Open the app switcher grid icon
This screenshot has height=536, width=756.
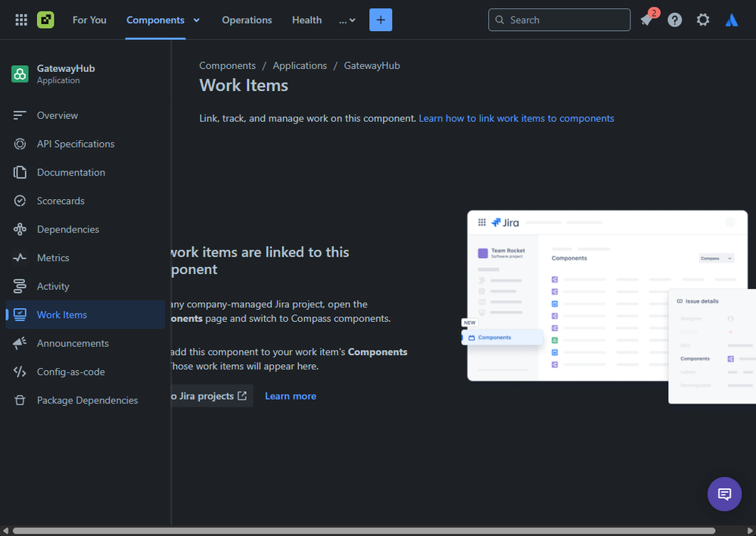21,20
